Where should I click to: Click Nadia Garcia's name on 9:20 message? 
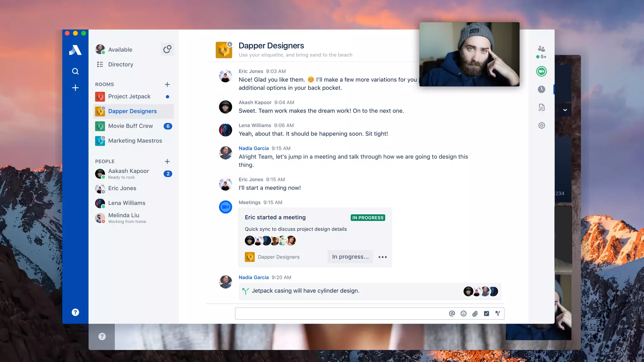pos(253,277)
